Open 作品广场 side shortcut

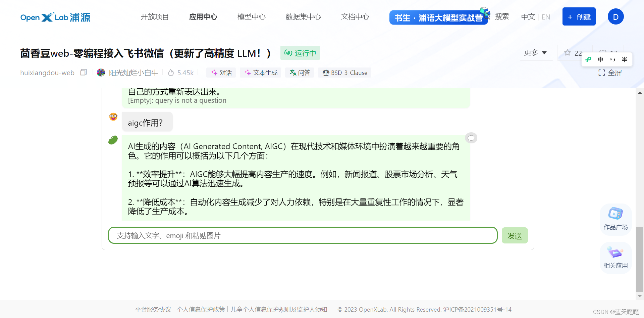[x=615, y=219]
